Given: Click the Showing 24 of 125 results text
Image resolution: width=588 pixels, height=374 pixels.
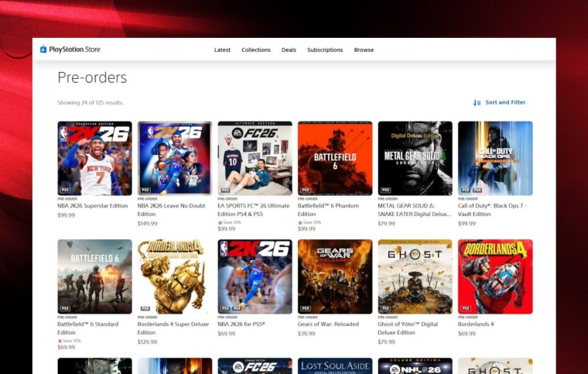Looking at the screenshot, I should 91,102.
